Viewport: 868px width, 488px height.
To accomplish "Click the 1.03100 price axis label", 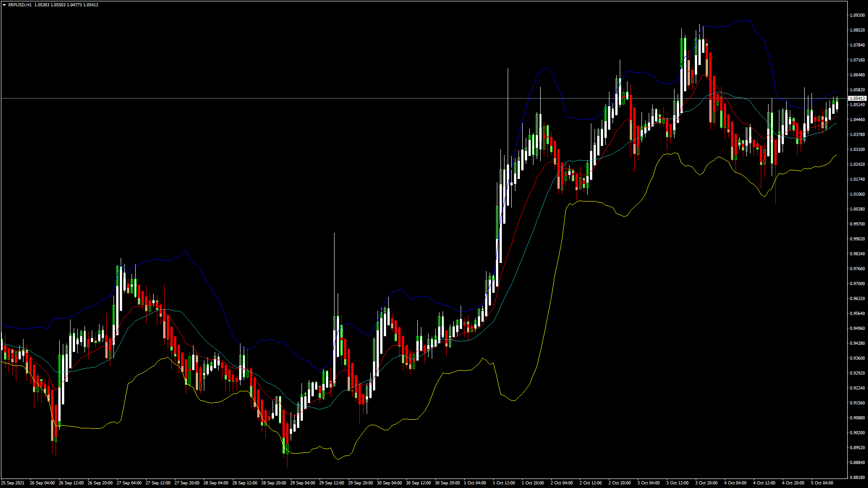I will pyautogui.click(x=857, y=150).
